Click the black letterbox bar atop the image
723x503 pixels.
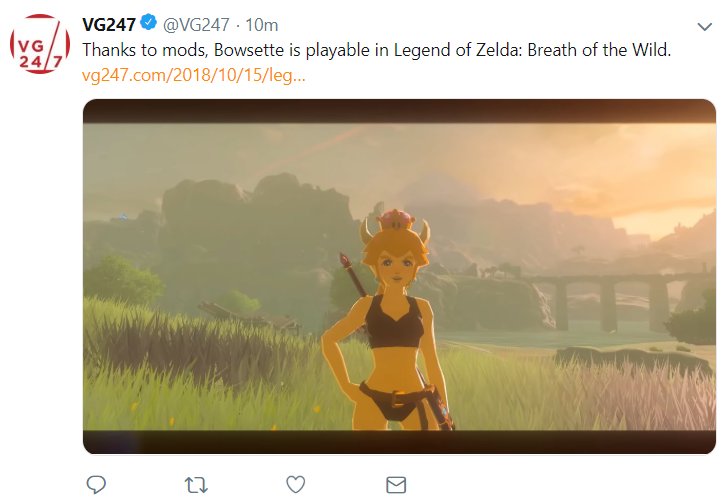click(399, 111)
